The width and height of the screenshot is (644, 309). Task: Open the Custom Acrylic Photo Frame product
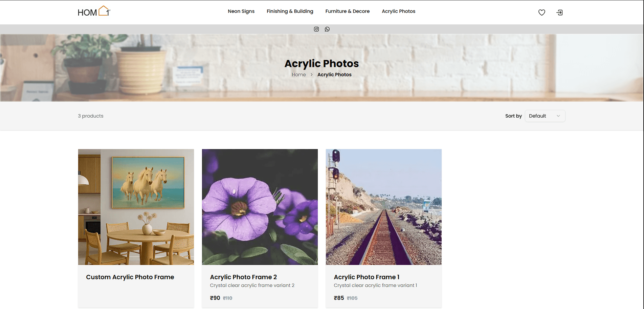coord(130,277)
